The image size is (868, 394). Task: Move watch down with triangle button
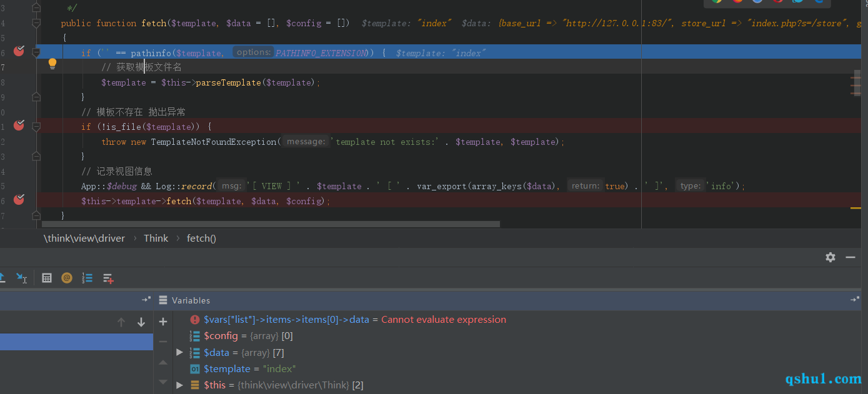point(163,382)
